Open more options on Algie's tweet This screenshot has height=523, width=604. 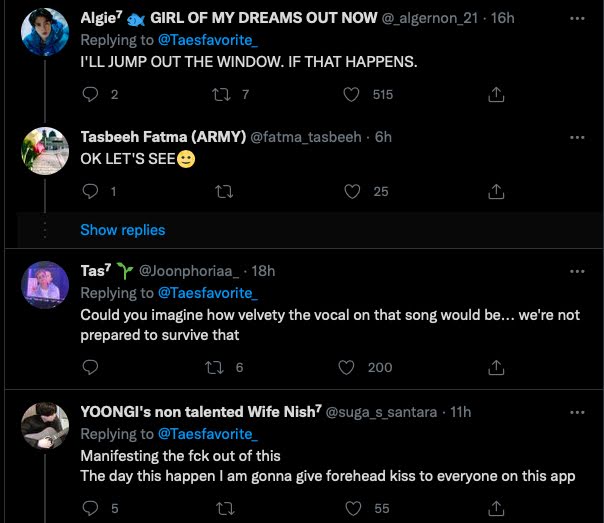(x=577, y=19)
